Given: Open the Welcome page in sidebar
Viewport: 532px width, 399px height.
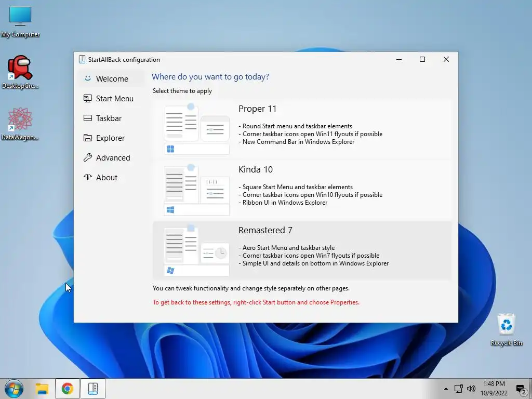Looking at the screenshot, I should click(111, 79).
